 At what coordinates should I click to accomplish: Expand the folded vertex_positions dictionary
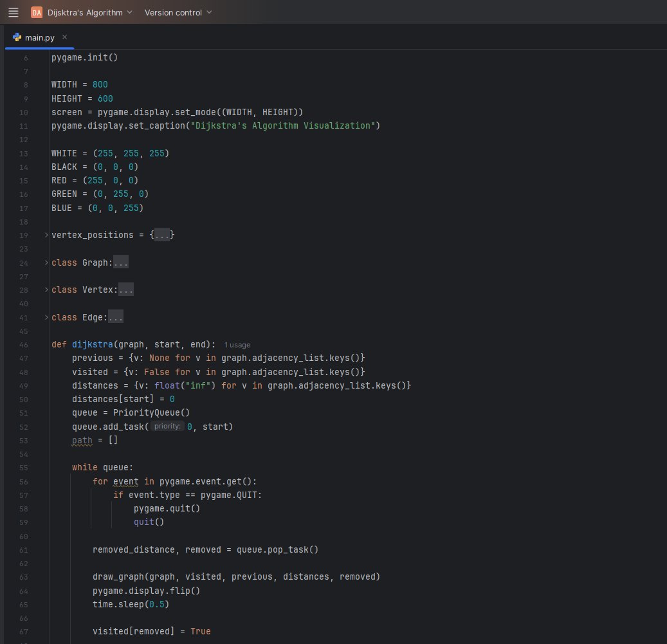(x=46, y=235)
